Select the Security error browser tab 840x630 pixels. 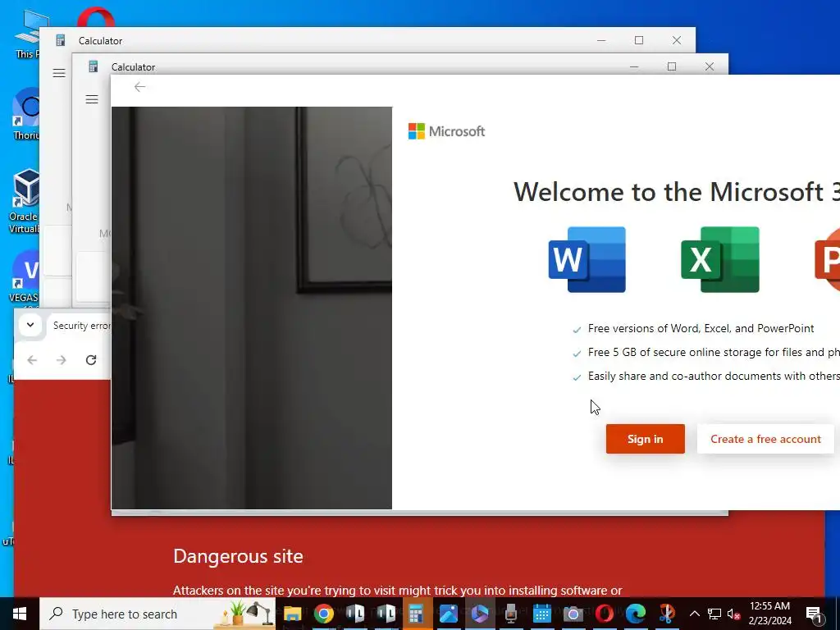coord(80,326)
